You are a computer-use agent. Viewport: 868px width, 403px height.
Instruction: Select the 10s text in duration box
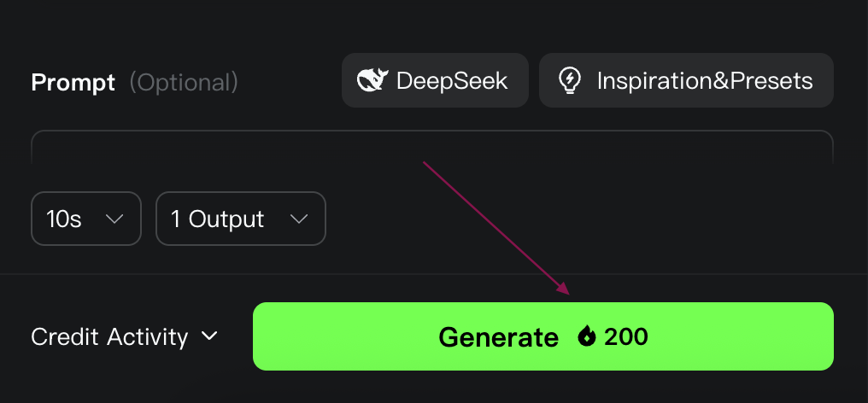(64, 219)
